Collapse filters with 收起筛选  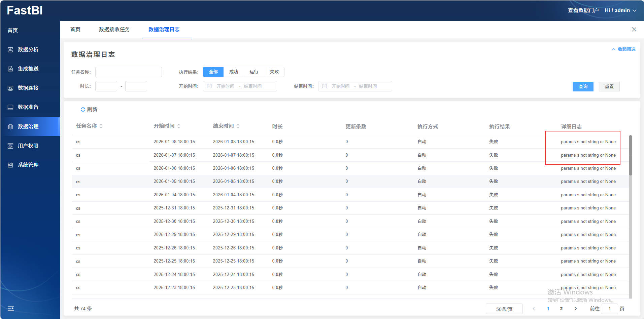click(x=623, y=49)
